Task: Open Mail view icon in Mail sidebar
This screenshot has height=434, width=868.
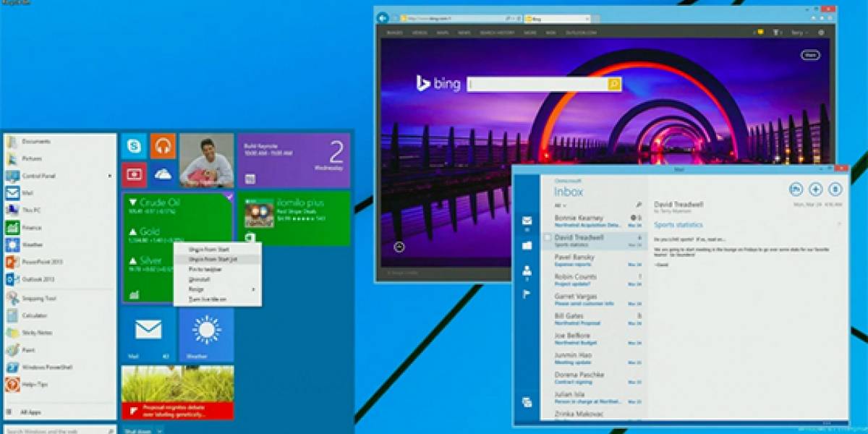Action: tap(527, 221)
